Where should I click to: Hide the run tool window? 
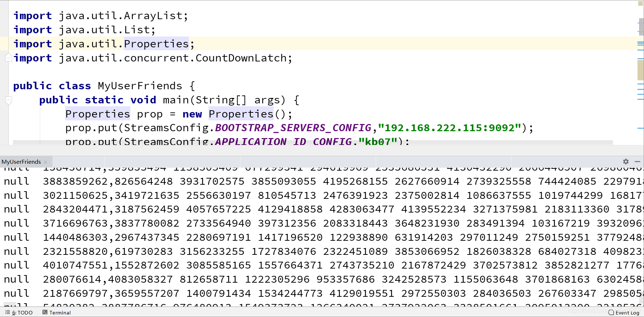(x=637, y=162)
